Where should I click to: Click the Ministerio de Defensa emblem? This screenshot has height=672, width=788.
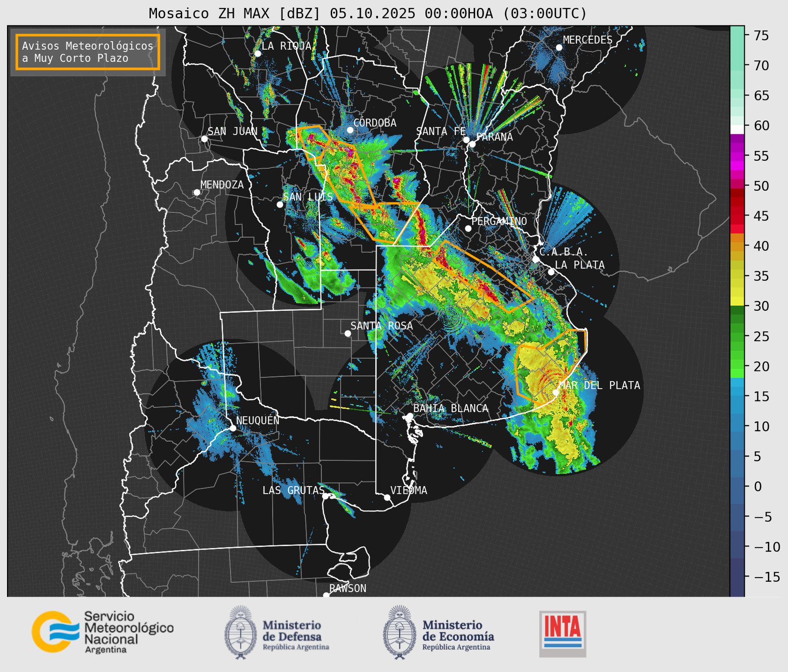click(x=241, y=632)
